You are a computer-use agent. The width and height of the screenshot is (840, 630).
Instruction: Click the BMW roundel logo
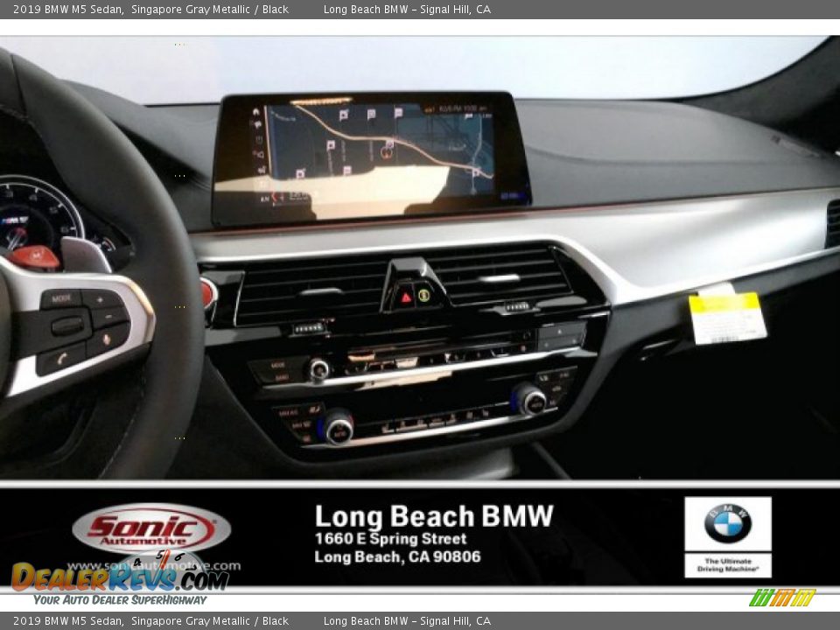coord(727,523)
